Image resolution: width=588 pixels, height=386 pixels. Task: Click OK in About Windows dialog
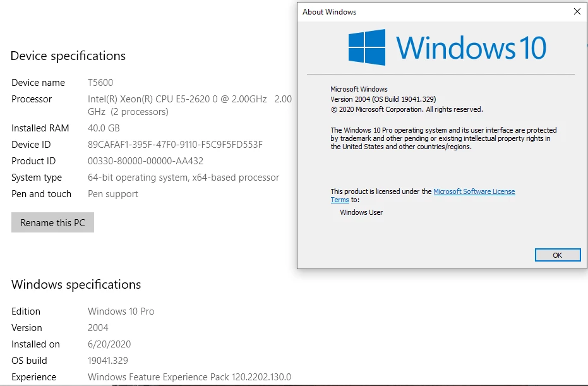[558, 255]
